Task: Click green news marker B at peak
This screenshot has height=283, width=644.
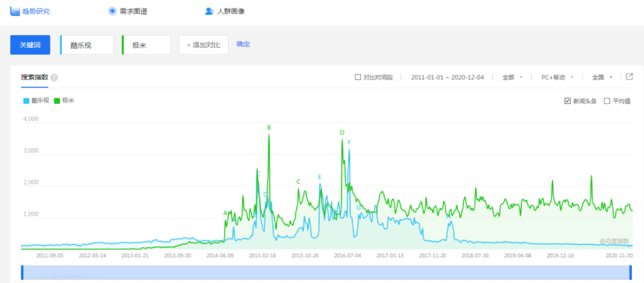Action: pos(269,128)
